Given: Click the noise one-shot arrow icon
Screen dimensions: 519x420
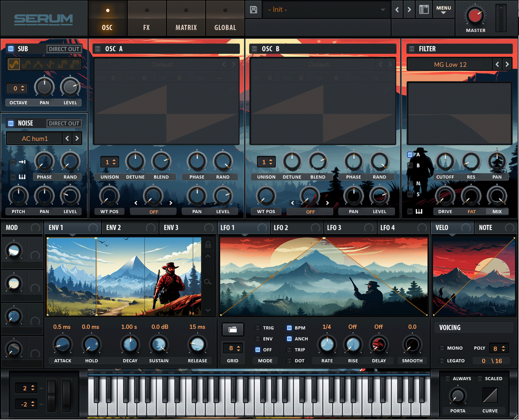Looking at the screenshot, I should click(22, 162).
